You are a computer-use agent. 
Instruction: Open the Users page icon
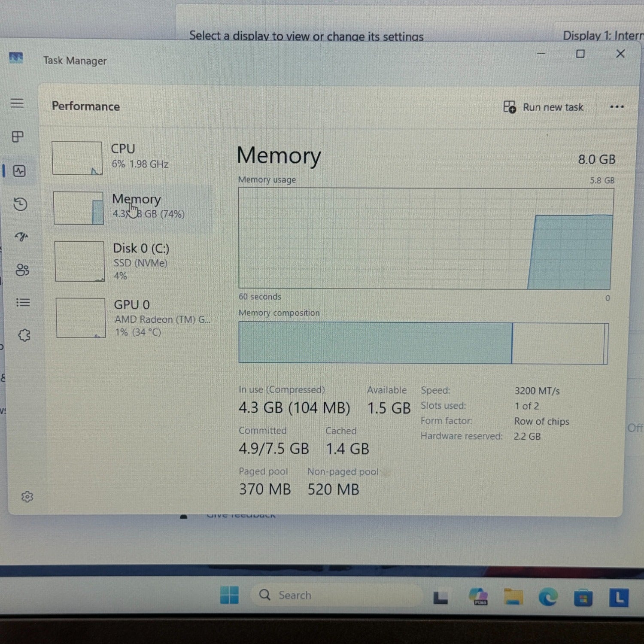[x=22, y=270]
